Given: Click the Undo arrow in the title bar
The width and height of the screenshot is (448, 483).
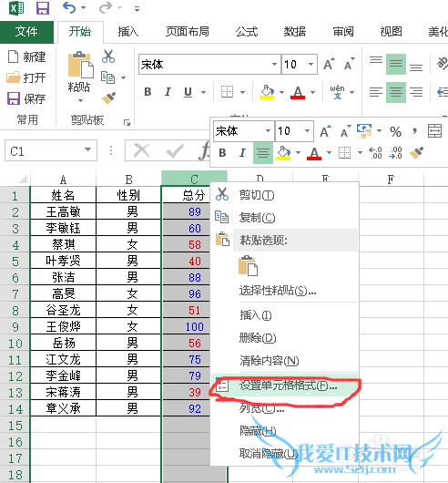Looking at the screenshot, I should (x=69, y=7).
